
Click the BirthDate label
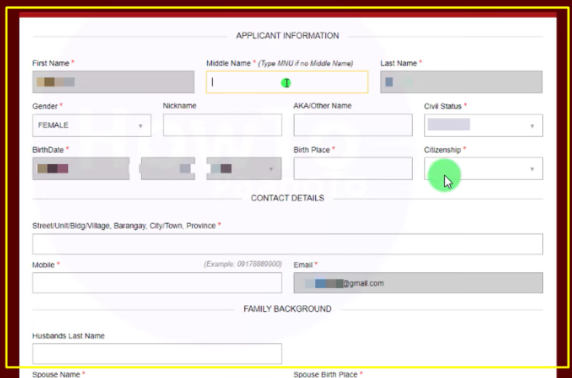tap(48, 150)
